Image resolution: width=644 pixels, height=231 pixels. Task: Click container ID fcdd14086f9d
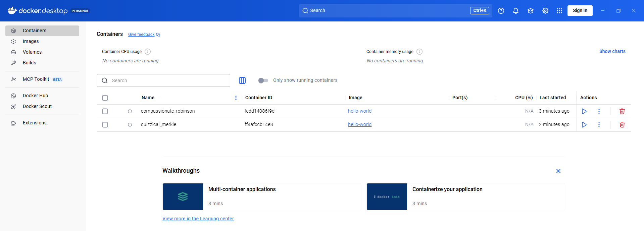tap(259, 111)
